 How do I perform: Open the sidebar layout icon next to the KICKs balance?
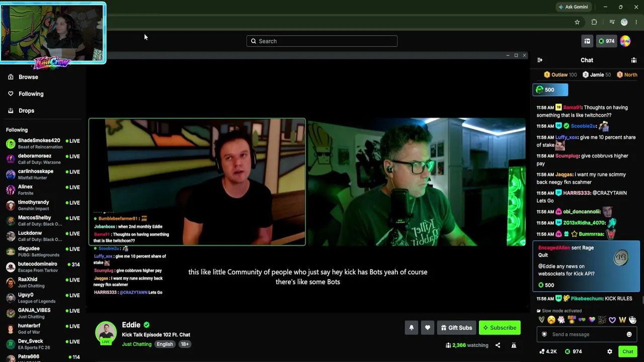[587, 41]
